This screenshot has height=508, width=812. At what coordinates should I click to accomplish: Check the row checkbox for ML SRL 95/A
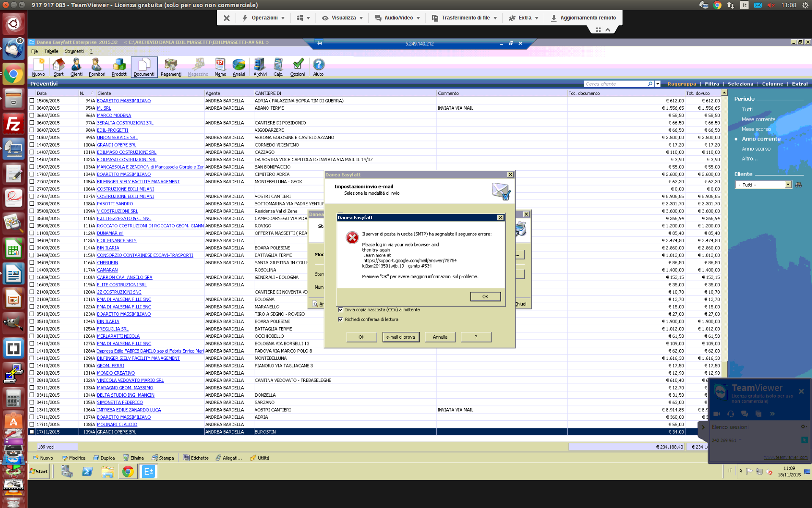32,108
